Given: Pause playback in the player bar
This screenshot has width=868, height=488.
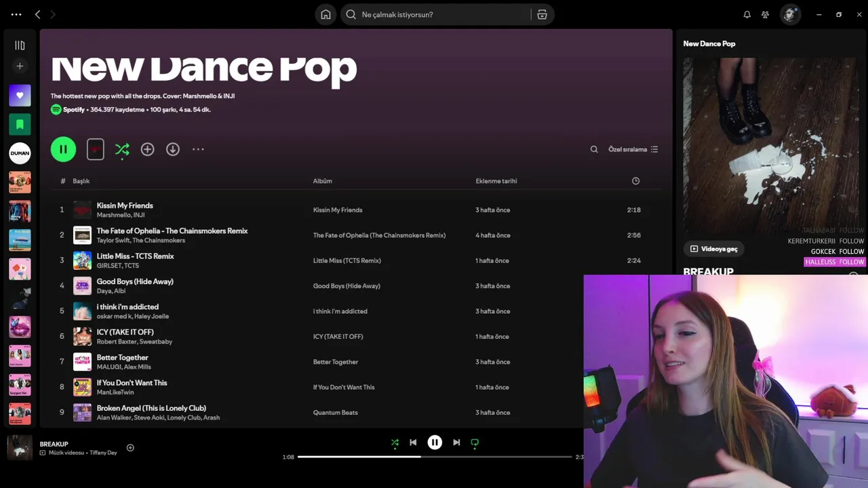Looking at the screenshot, I should 435,443.
